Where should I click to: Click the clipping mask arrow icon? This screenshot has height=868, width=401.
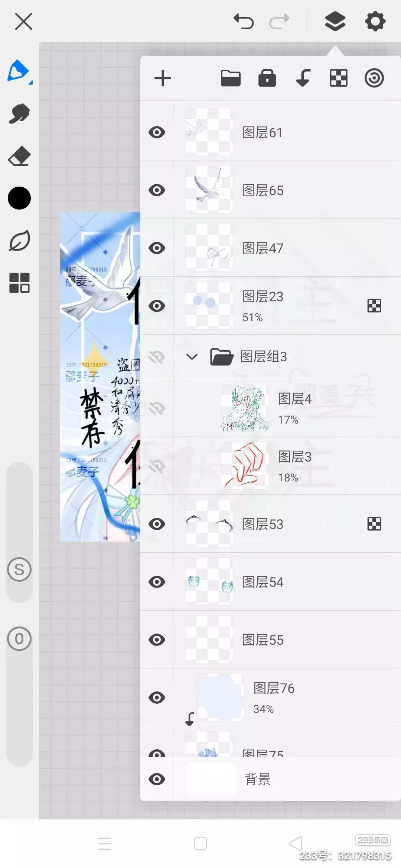303,78
